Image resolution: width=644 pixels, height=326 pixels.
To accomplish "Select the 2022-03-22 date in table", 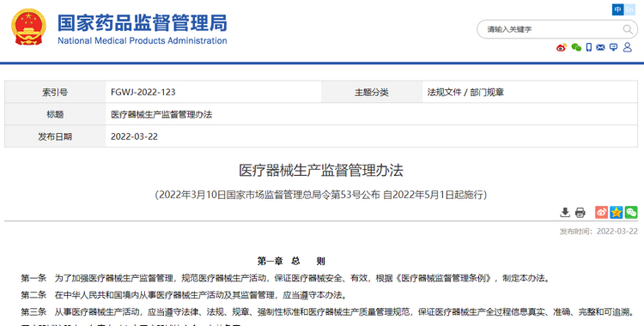I will (134, 136).
